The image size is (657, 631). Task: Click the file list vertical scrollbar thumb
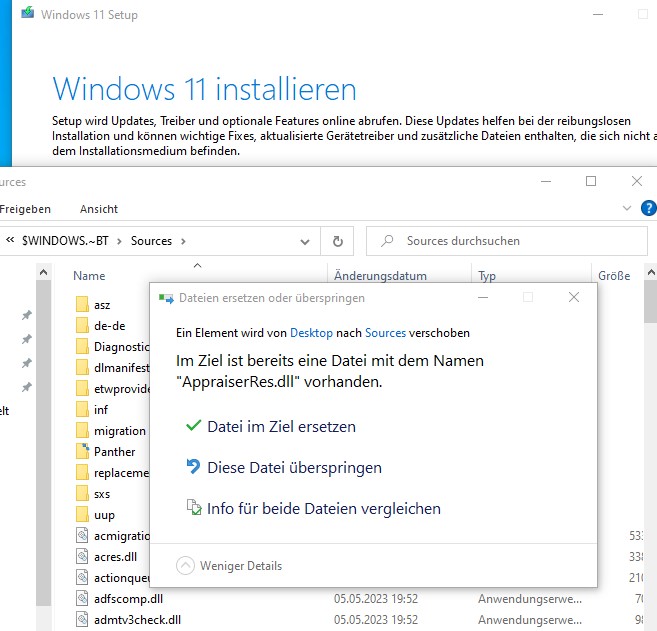point(651,302)
